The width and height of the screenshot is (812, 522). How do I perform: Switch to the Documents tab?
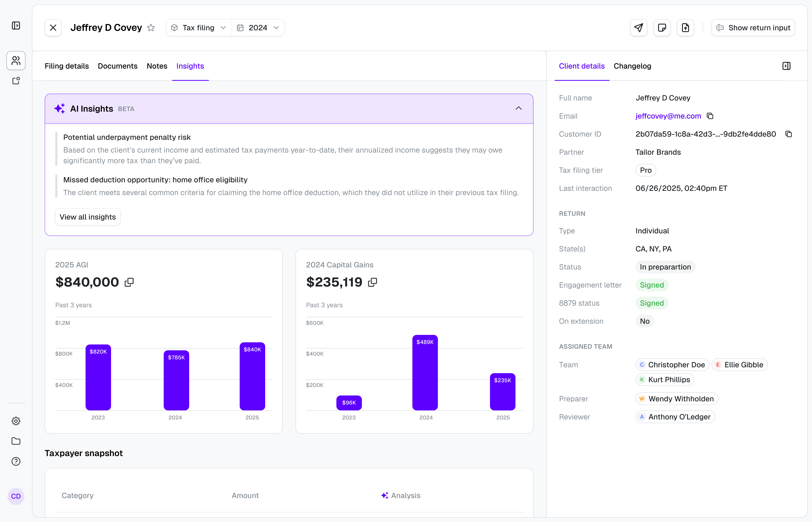coord(118,66)
